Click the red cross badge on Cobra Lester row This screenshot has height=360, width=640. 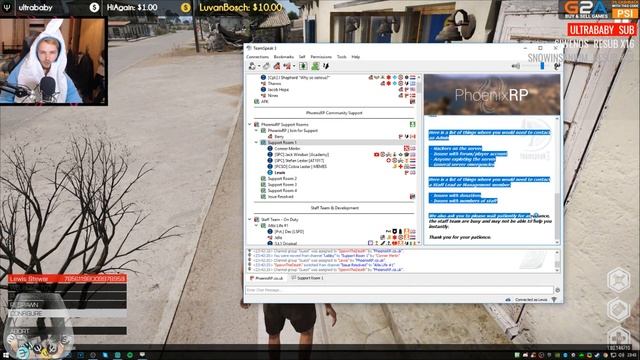(x=401, y=167)
